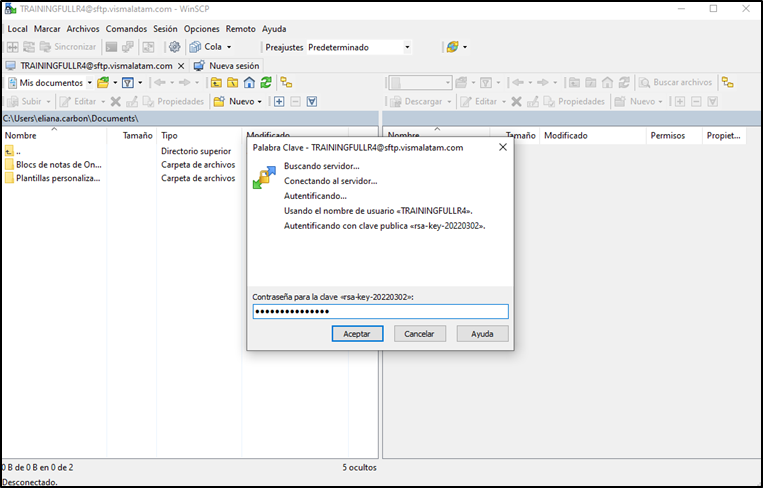This screenshot has height=488, width=763.
Task: Open the Remoto menu
Action: 240,29
